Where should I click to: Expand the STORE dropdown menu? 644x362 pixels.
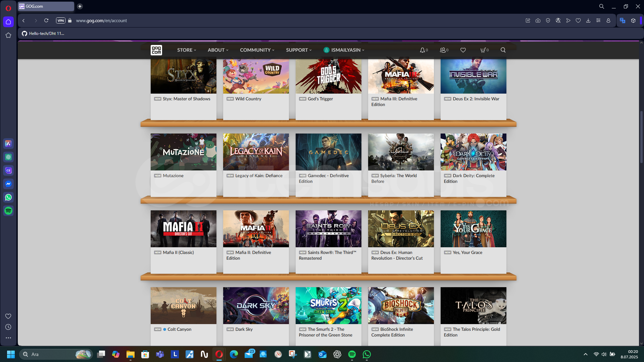187,50
